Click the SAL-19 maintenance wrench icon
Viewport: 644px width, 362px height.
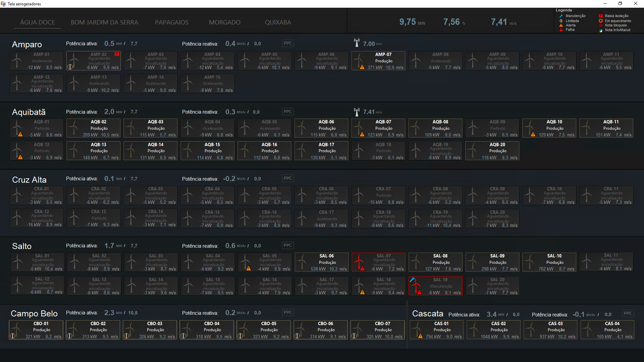click(413, 280)
